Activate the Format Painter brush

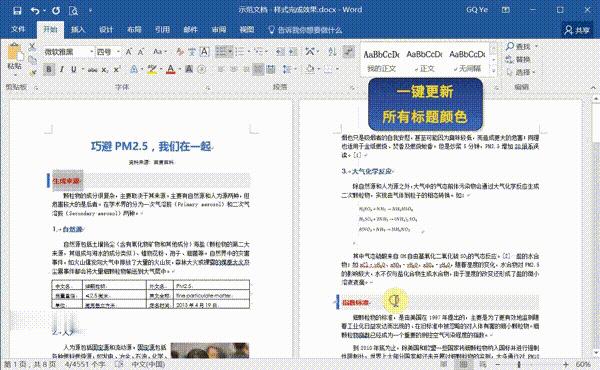point(32,72)
